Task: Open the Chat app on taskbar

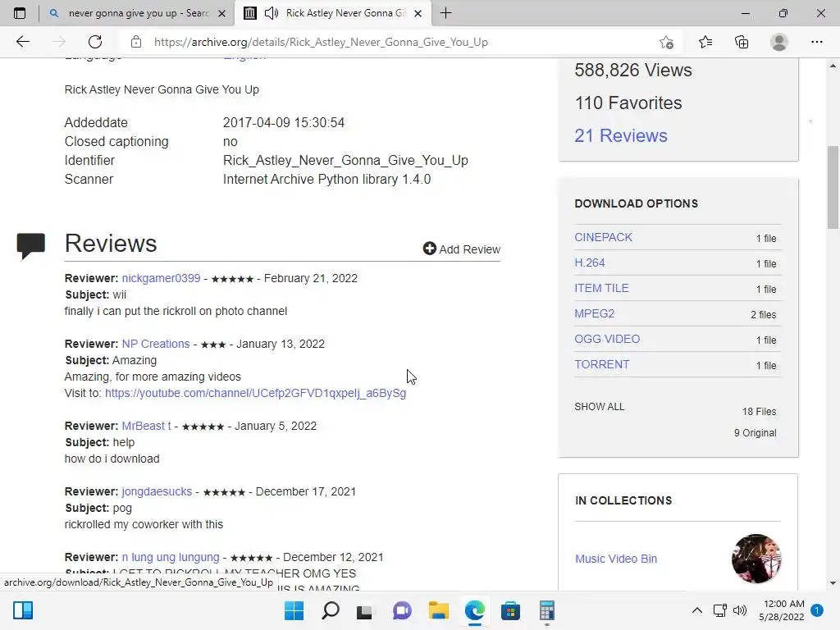Action: [402, 610]
